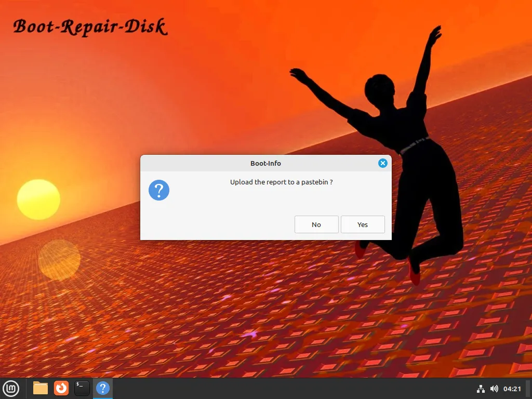
Task: Confirm the pastebin upload with Yes
Action: (x=362, y=224)
